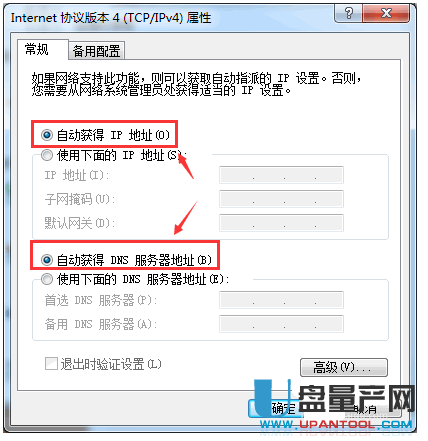
Task: Click the 确定 button
Action: [276, 408]
